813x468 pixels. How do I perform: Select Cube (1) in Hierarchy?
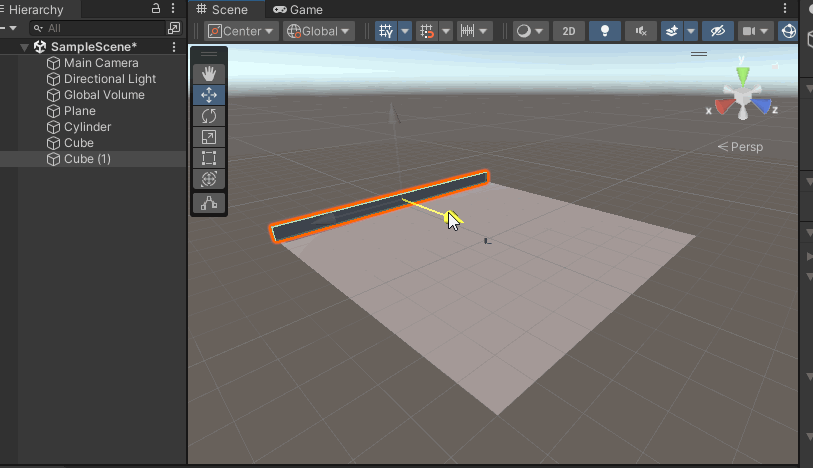coord(87,159)
